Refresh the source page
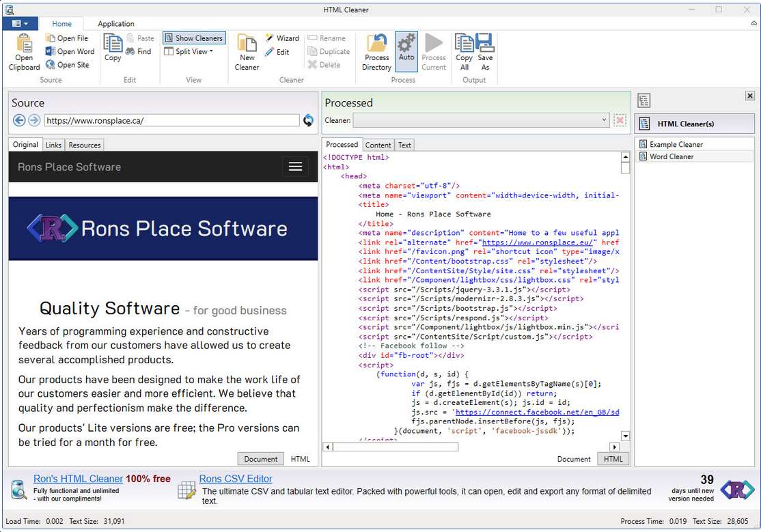 (308, 120)
